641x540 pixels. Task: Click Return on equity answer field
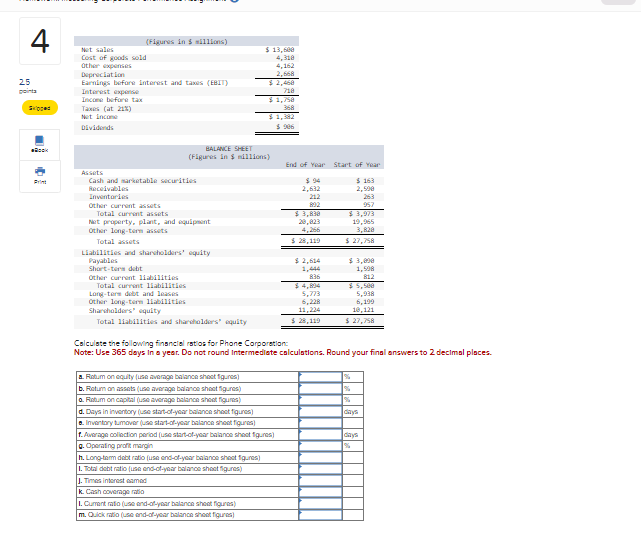pos(320,376)
